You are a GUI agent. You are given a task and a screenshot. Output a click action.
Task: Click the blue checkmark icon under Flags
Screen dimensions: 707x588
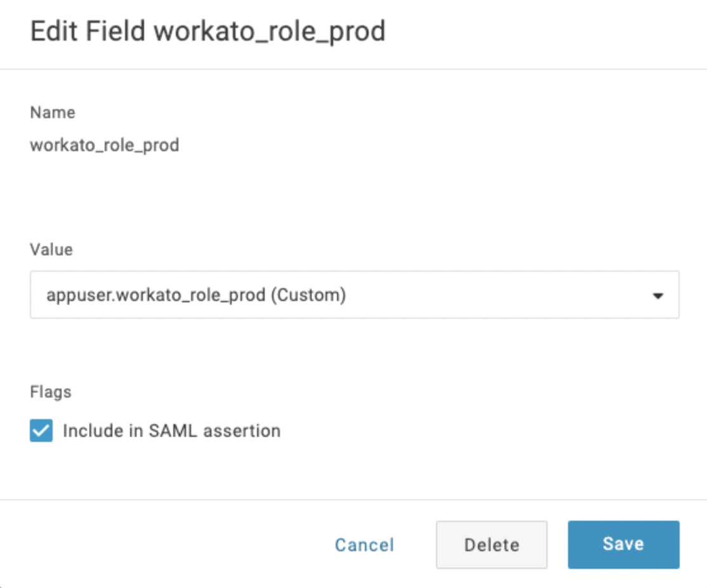coord(41,431)
